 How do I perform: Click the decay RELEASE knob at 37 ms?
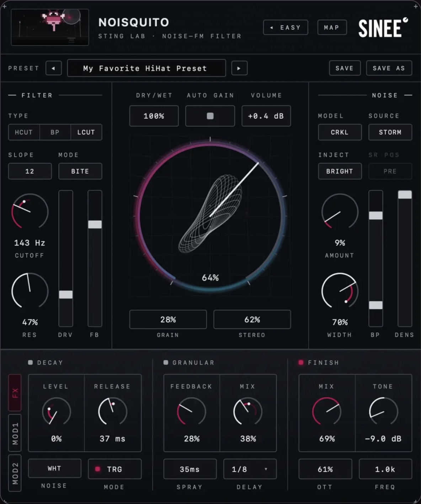click(x=112, y=412)
